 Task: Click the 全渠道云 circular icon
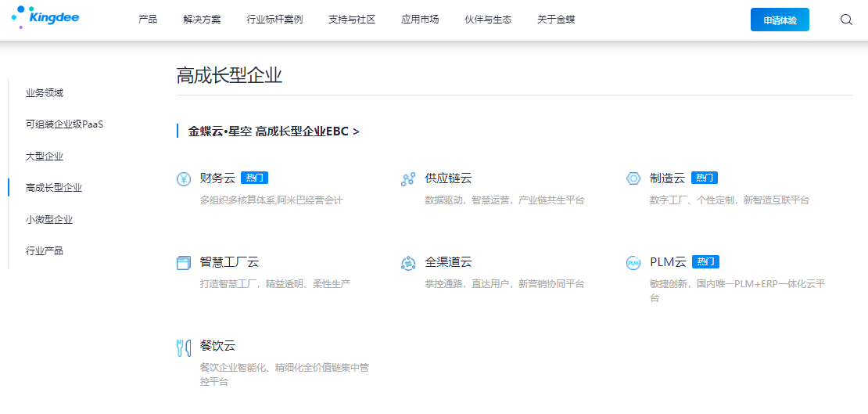tap(408, 263)
